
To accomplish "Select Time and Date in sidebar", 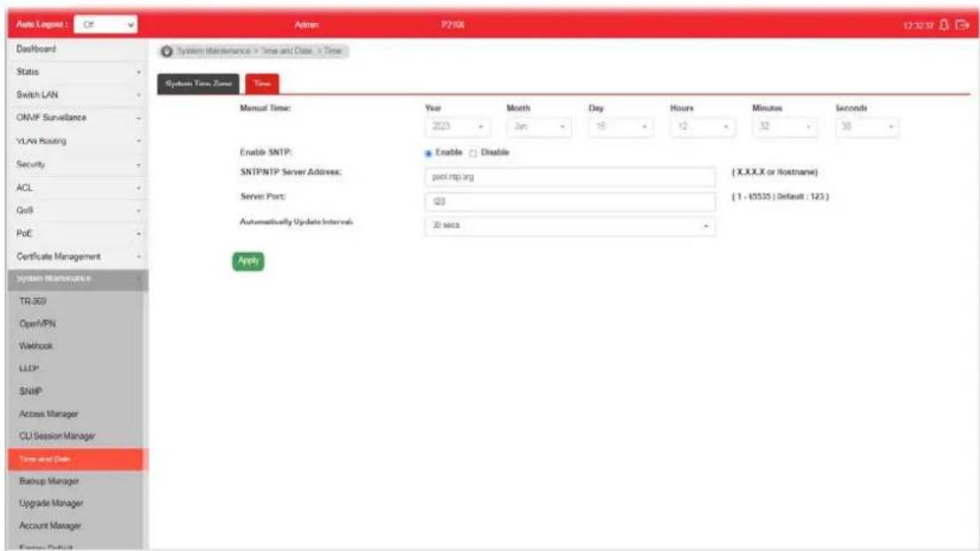I will (x=78, y=460).
